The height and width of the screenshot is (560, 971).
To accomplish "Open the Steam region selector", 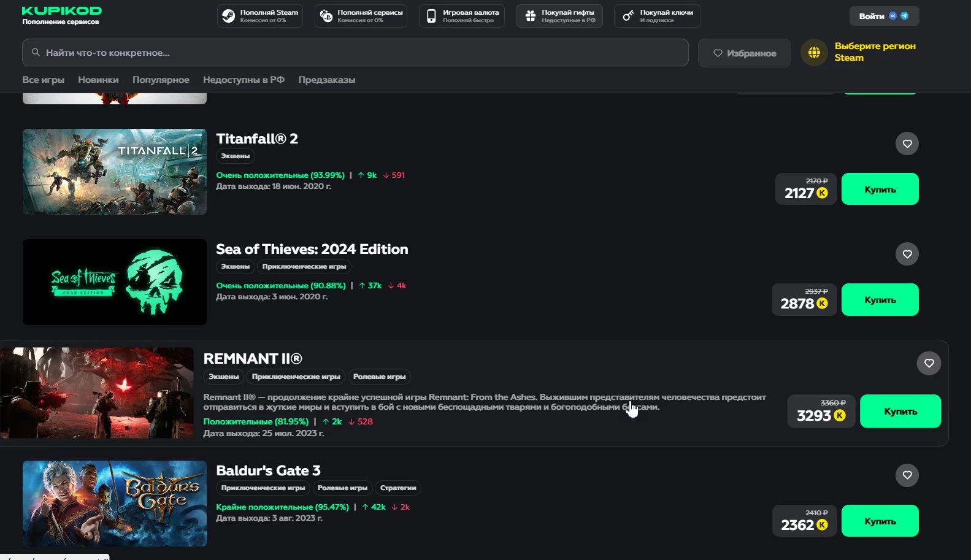I will [x=874, y=52].
